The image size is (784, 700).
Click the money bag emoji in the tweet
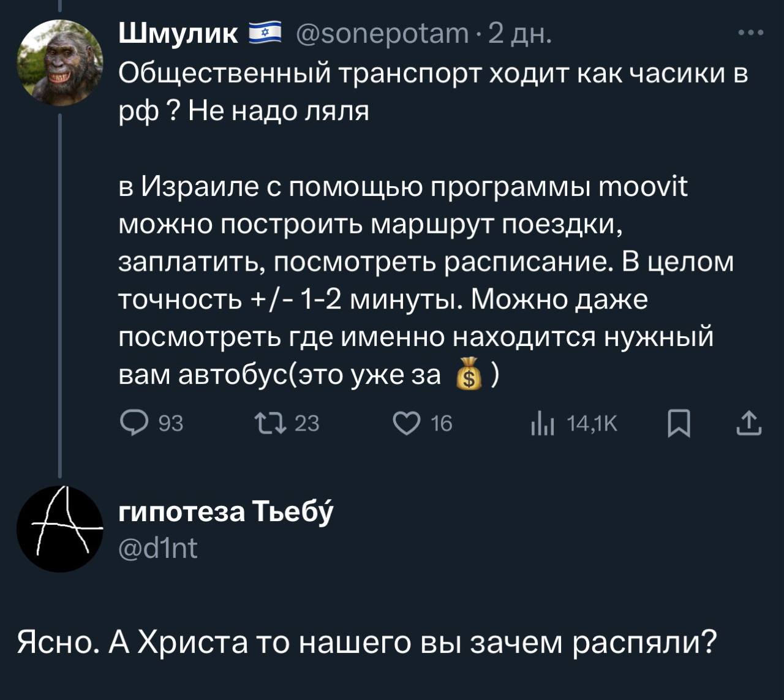tap(469, 377)
